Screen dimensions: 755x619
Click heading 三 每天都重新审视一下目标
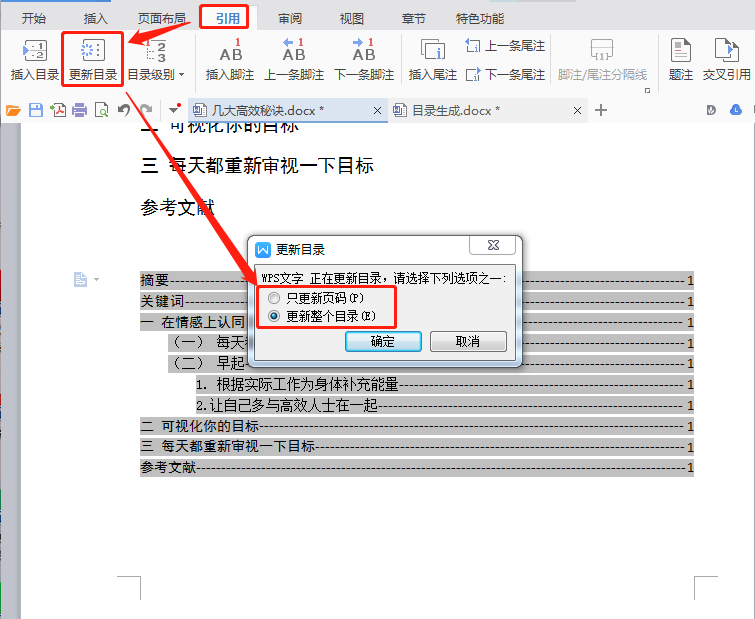257,166
